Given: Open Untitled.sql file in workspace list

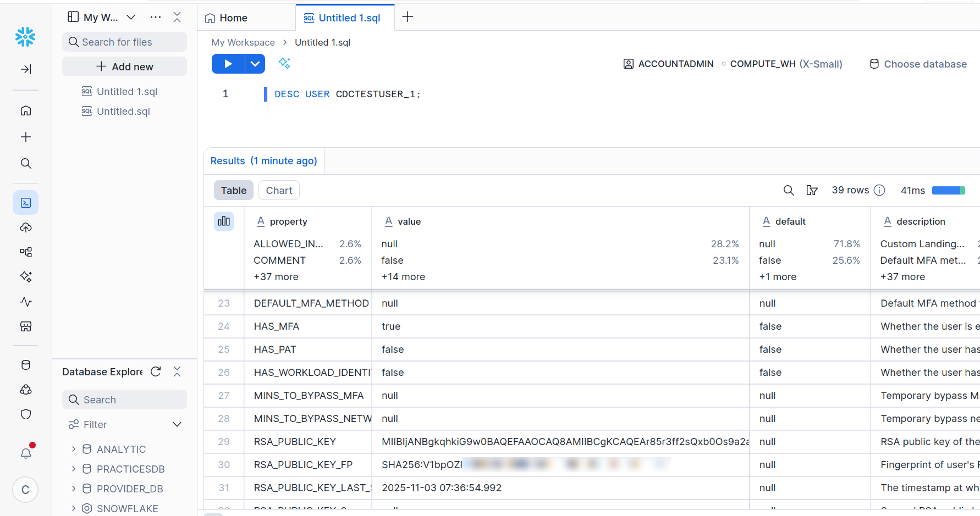Looking at the screenshot, I should pos(123,112).
